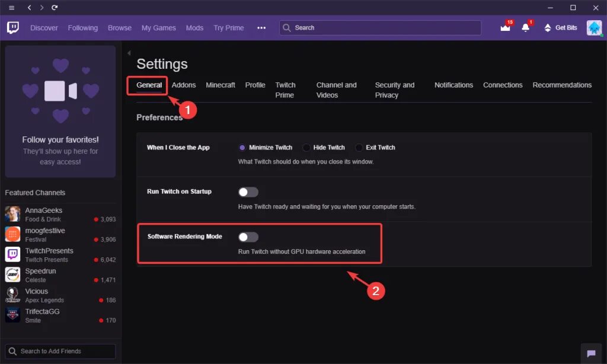Open the Minecraft settings tab
The height and width of the screenshot is (364, 607).
point(221,85)
